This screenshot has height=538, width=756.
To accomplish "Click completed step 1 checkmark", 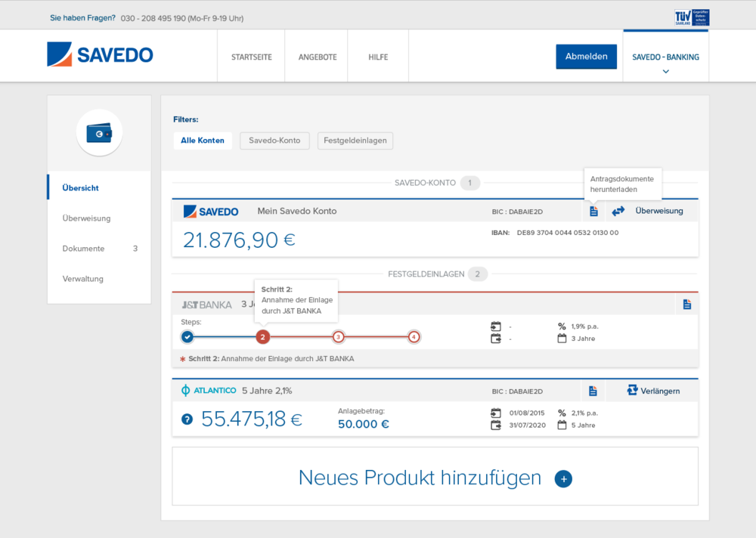I will tap(187, 337).
